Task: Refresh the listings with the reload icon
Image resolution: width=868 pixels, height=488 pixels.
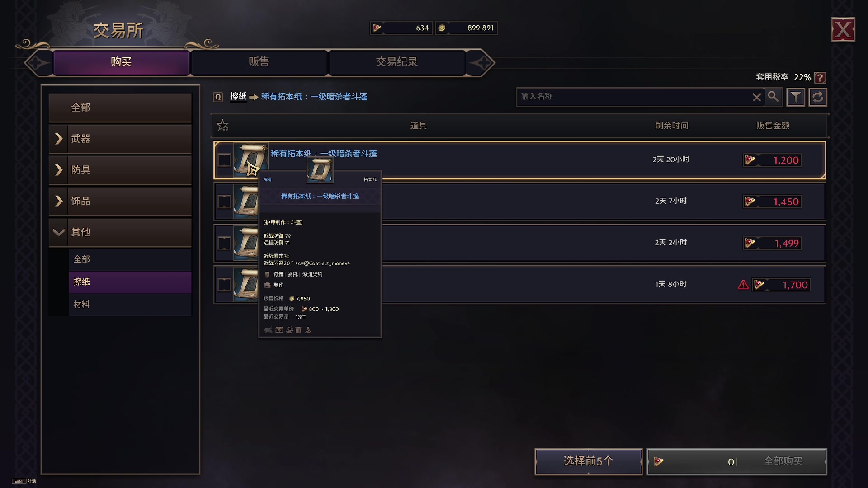Action: (818, 97)
